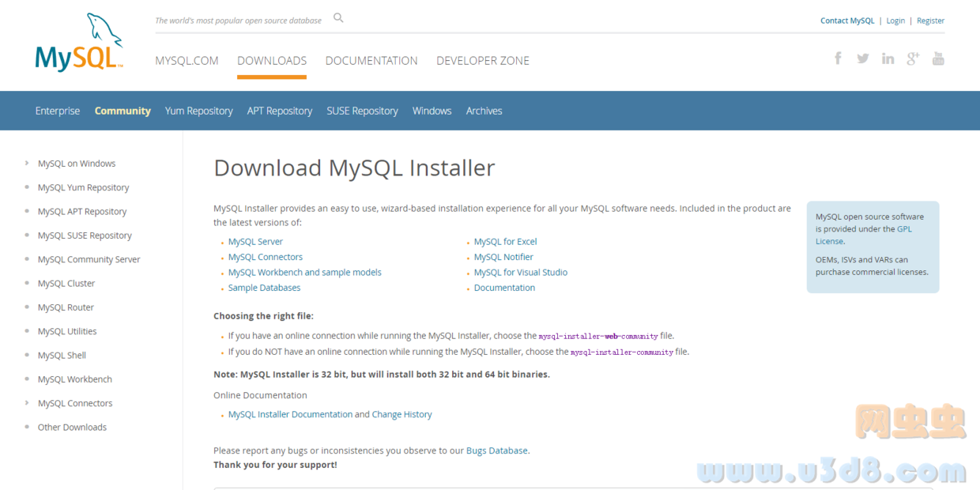Open the MySQL Notifier link
The height and width of the screenshot is (490, 980).
click(503, 257)
